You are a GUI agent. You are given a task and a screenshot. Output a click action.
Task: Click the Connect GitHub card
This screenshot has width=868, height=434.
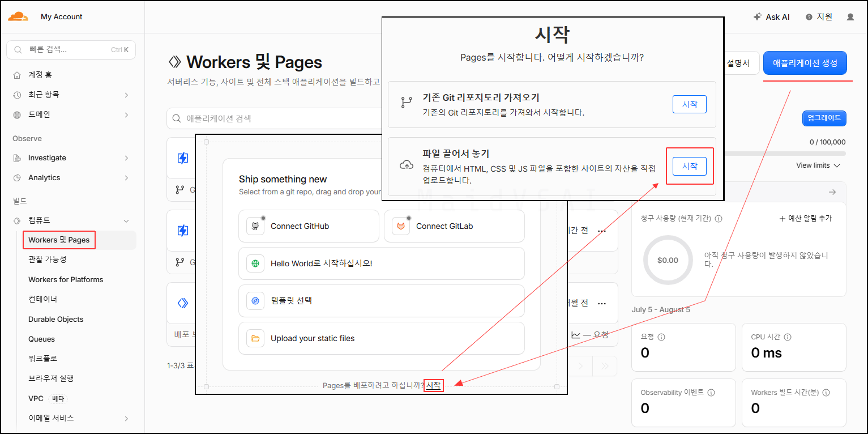coord(309,226)
